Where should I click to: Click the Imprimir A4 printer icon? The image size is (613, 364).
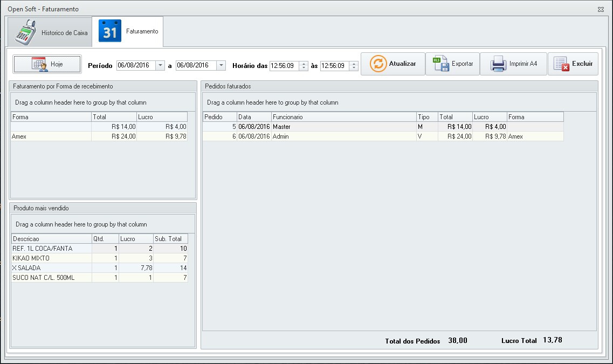[x=498, y=64]
